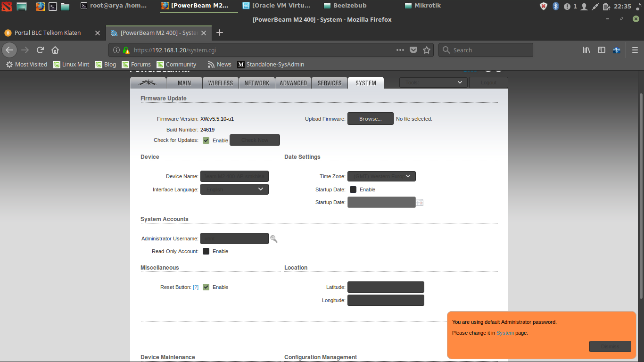Click the Firefox home button
The height and width of the screenshot is (362, 644).
(x=55, y=49)
